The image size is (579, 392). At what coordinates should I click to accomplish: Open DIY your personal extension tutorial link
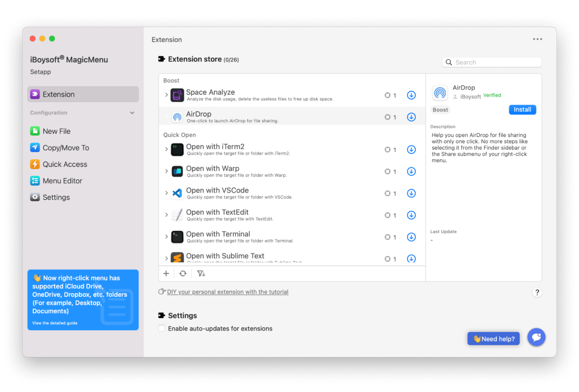228,292
